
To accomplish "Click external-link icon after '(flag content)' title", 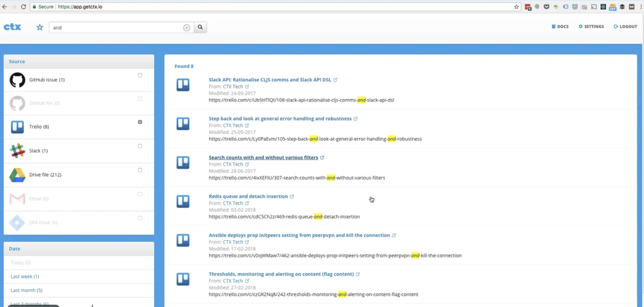I will [x=357, y=274].
